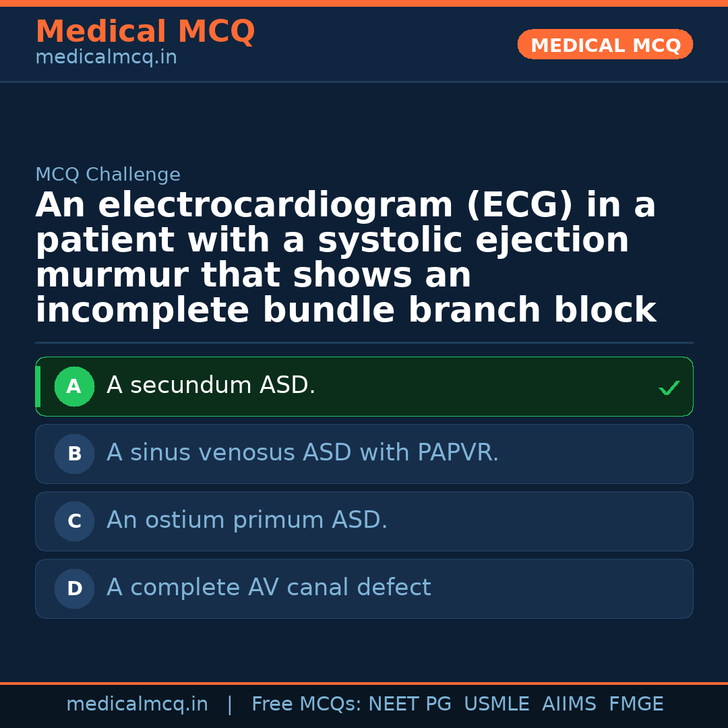Open the medicalmcq.in link under title

click(106, 58)
